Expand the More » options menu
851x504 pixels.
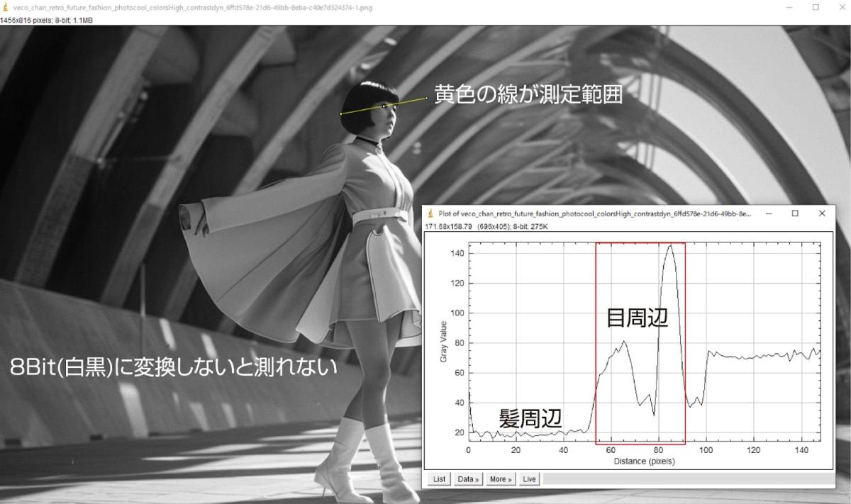[500, 479]
